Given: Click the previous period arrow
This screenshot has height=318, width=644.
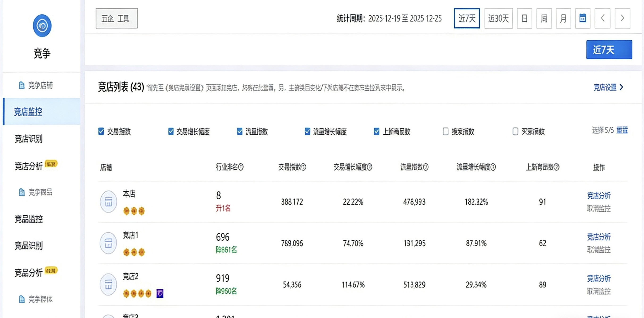Looking at the screenshot, I should pyautogui.click(x=602, y=18).
